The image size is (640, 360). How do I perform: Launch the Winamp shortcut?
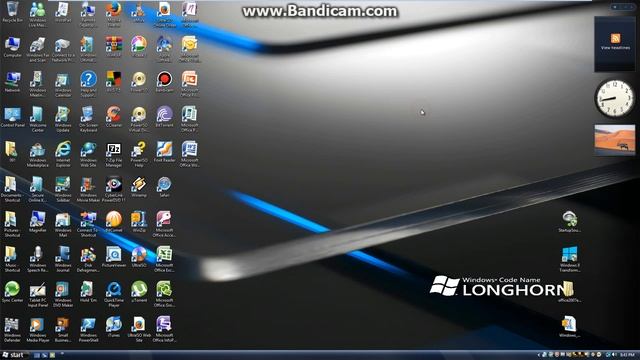coord(139,187)
